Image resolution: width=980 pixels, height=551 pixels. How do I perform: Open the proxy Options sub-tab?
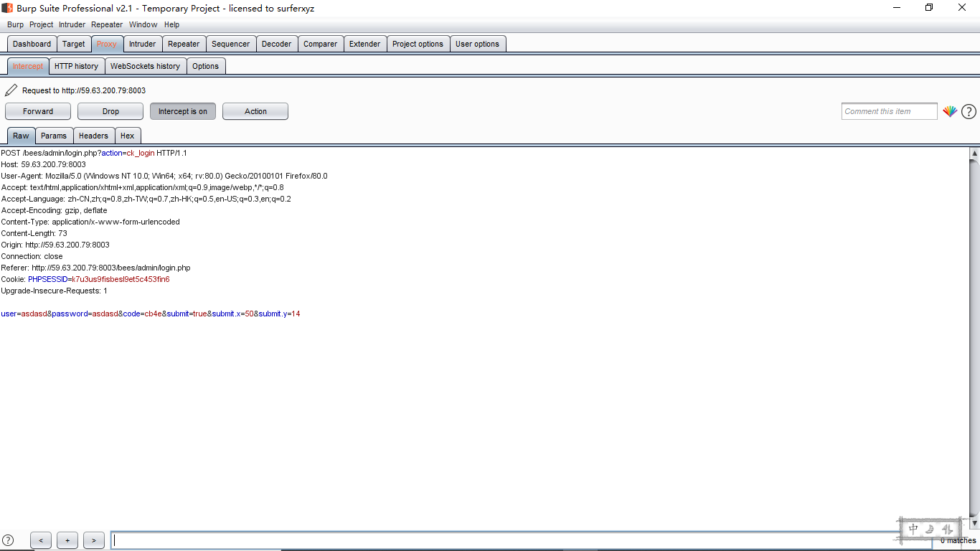tap(205, 66)
